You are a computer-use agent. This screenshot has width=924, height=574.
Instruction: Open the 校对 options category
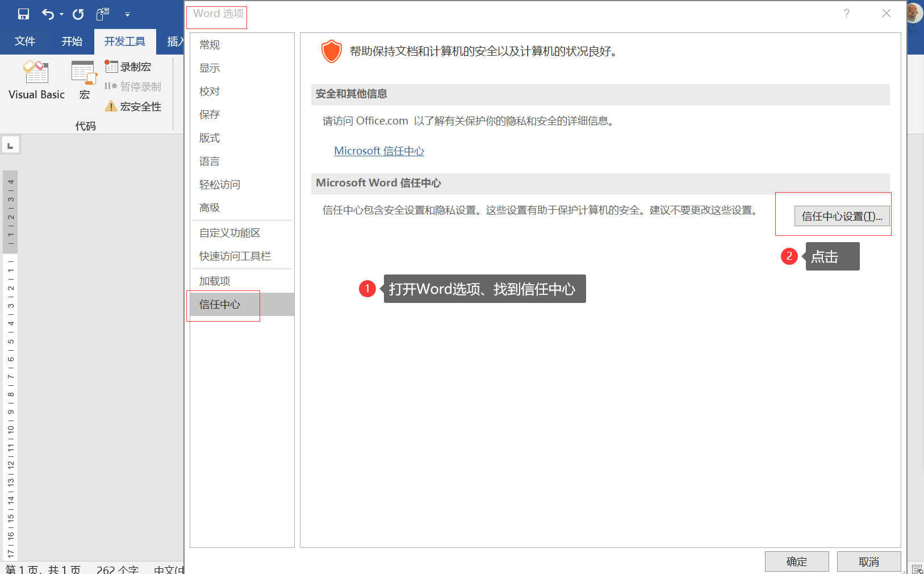click(242, 91)
